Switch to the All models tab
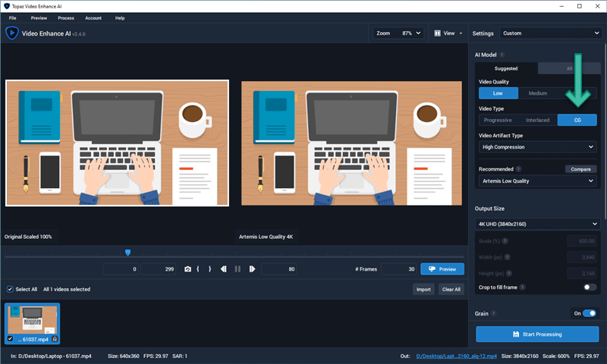This screenshot has height=364, width=607. (569, 68)
